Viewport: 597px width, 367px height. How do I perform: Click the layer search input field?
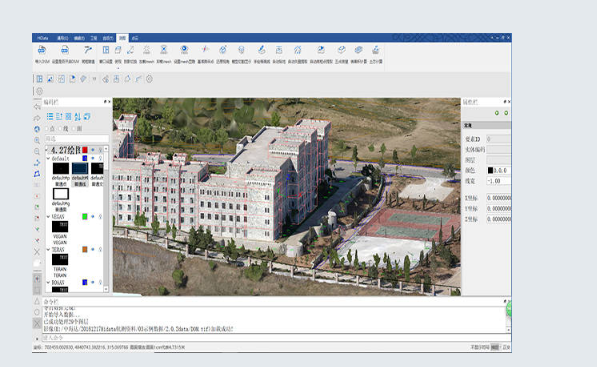77,139
